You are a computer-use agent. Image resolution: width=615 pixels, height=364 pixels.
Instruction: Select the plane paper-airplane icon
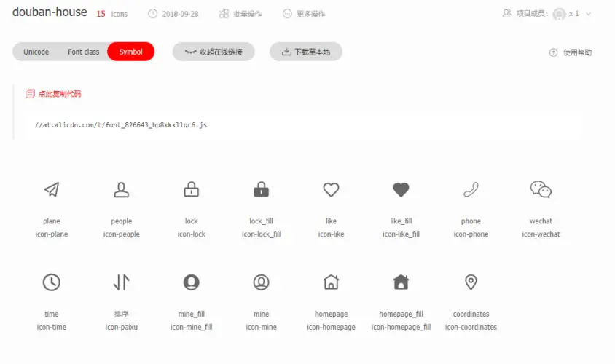coord(52,189)
